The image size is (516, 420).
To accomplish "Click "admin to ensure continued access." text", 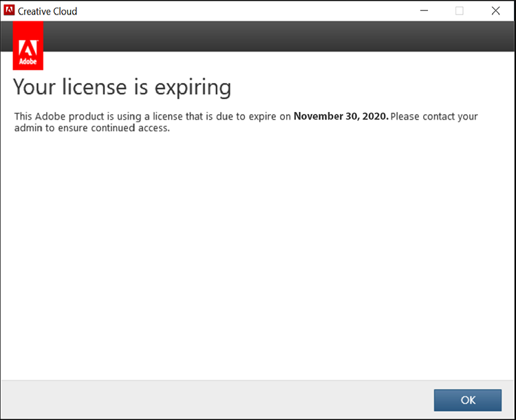I will coord(92,128).
